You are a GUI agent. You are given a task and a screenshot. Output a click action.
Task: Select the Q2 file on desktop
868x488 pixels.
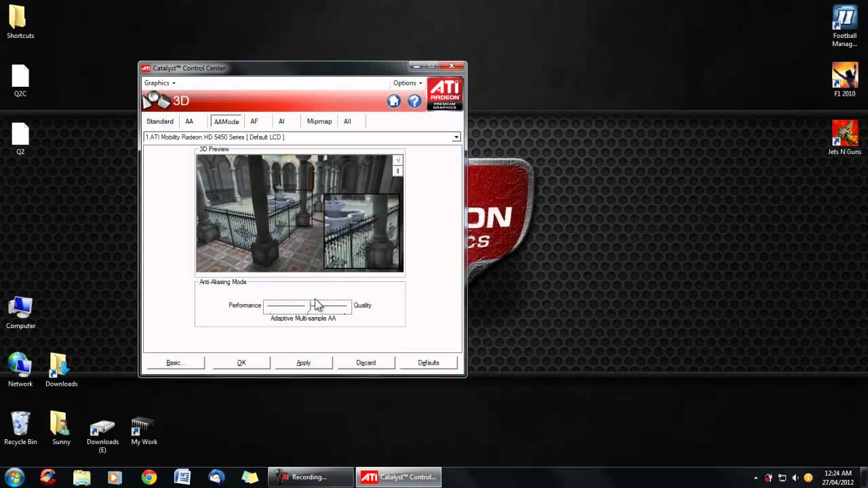20,138
